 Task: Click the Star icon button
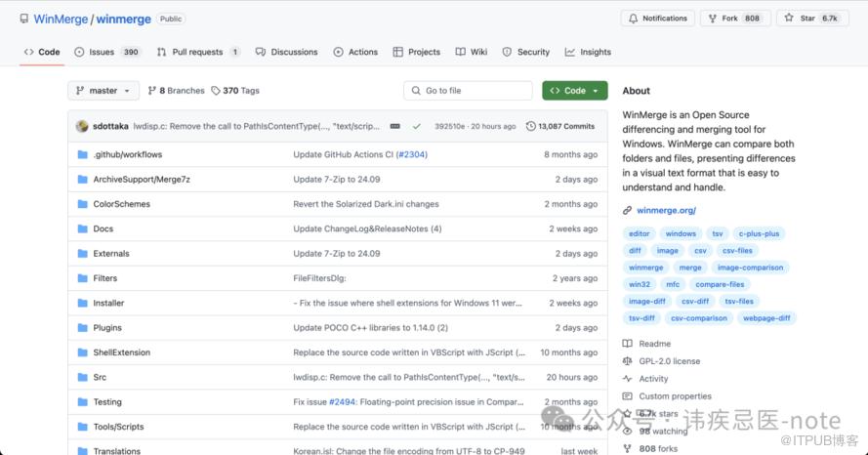pos(790,19)
